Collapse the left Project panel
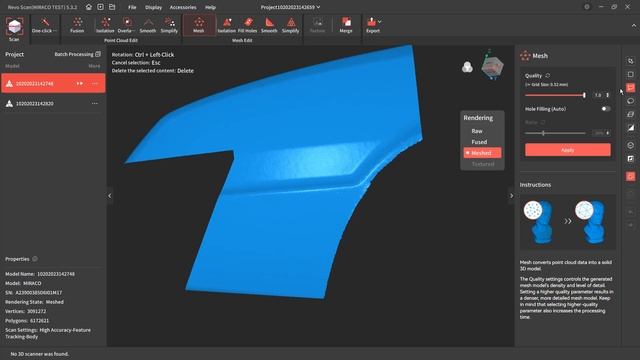Image resolution: width=640 pixels, height=360 pixels. [x=109, y=196]
